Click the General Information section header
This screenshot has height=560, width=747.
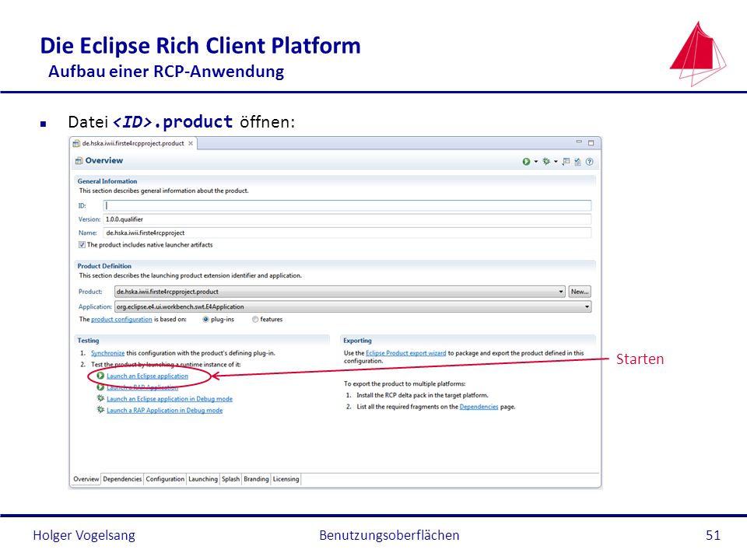(x=107, y=181)
